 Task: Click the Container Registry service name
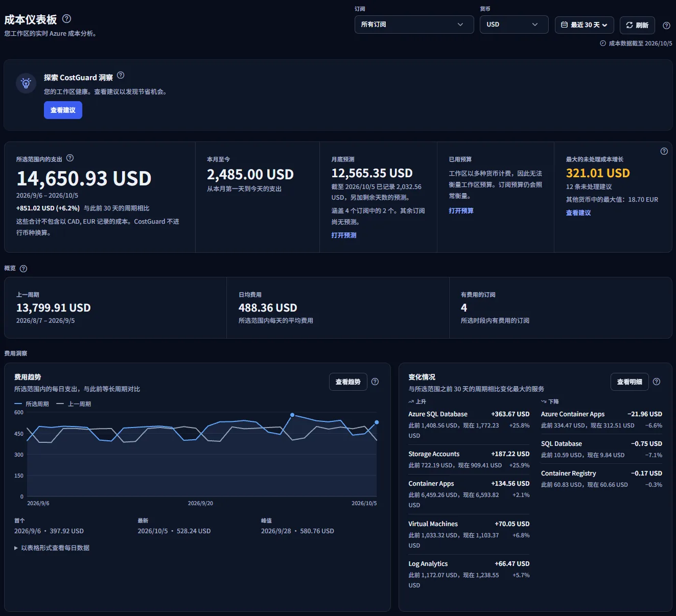(x=569, y=473)
